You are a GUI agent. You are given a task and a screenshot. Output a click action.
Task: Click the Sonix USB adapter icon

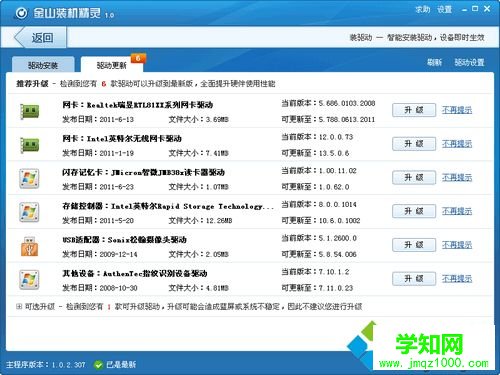click(x=30, y=246)
